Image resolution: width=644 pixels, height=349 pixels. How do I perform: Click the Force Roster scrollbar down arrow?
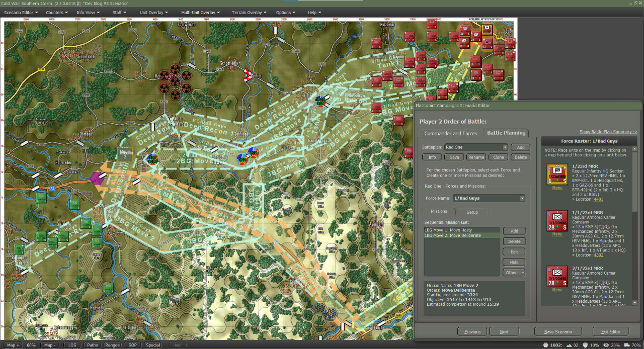(634, 302)
